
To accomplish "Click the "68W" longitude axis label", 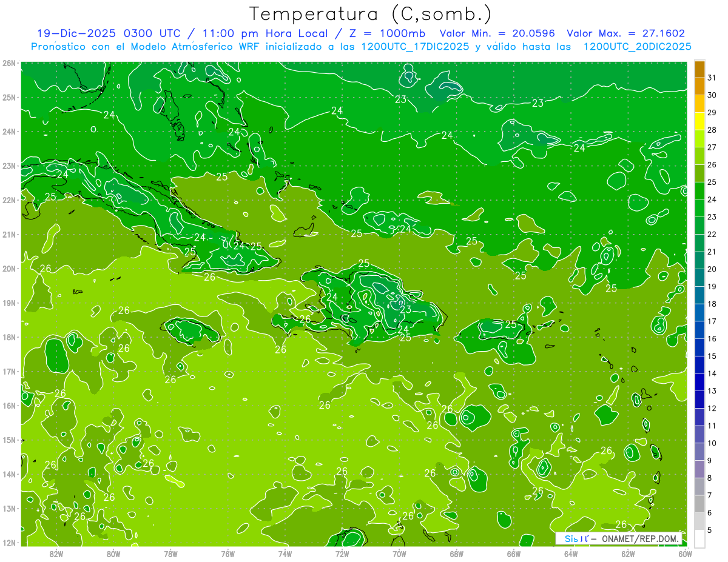I will (x=457, y=554).
